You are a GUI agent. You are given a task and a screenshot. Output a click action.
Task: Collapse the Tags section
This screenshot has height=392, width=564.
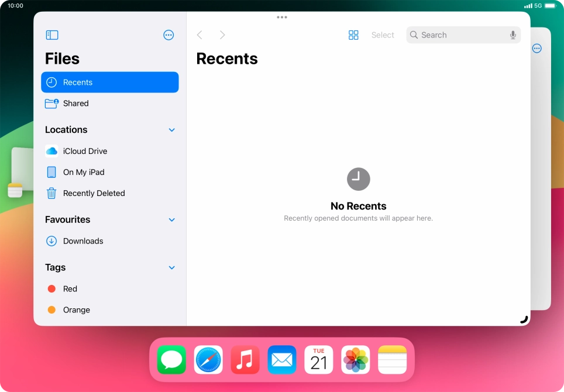pyautogui.click(x=171, y=267)
